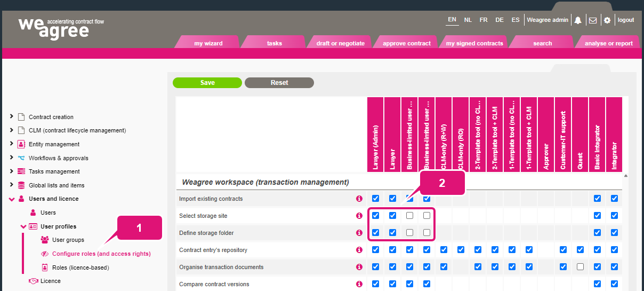Toggle Compare contract versions for Basic Integrator
This screenshot has height=291, width=644.
coord(598,284)
